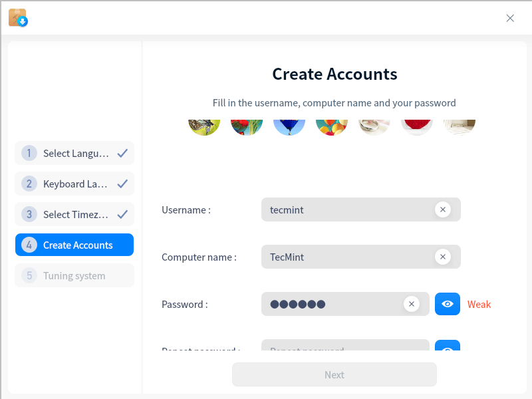532x399 pixels.
Task: Clear the Username field with X icon
Action: 443,209
